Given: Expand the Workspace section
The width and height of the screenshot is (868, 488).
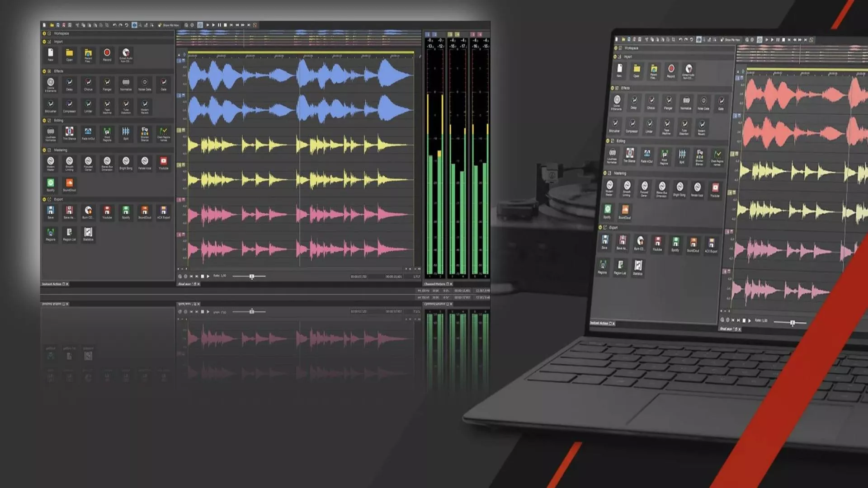Looking at the screenshot, I should click(44, 33).
